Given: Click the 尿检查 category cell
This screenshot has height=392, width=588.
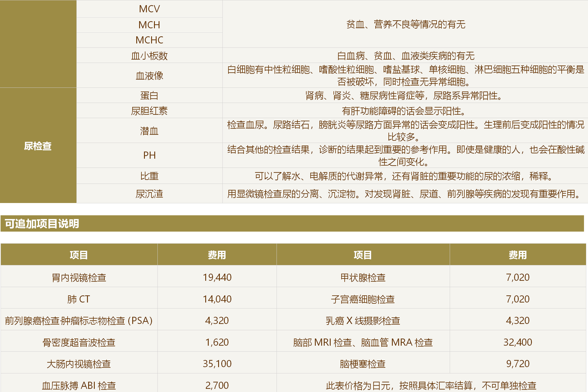Looking at the screenshot, I should point(38,146).
